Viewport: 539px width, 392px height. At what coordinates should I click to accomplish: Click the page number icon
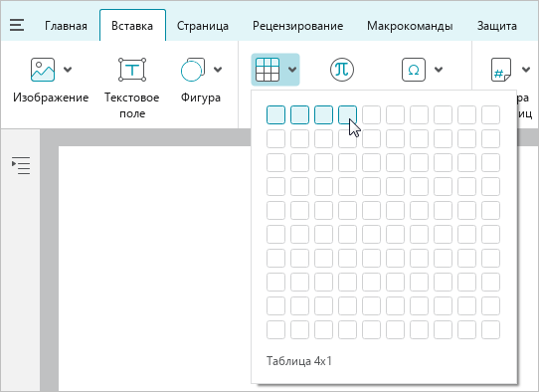501,70
